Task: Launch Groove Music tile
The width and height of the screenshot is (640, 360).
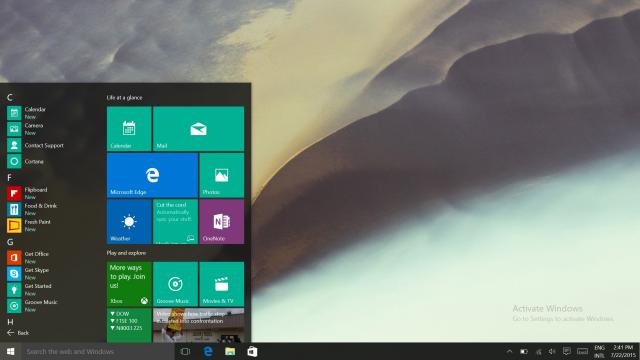Action: tap(176, 284)
